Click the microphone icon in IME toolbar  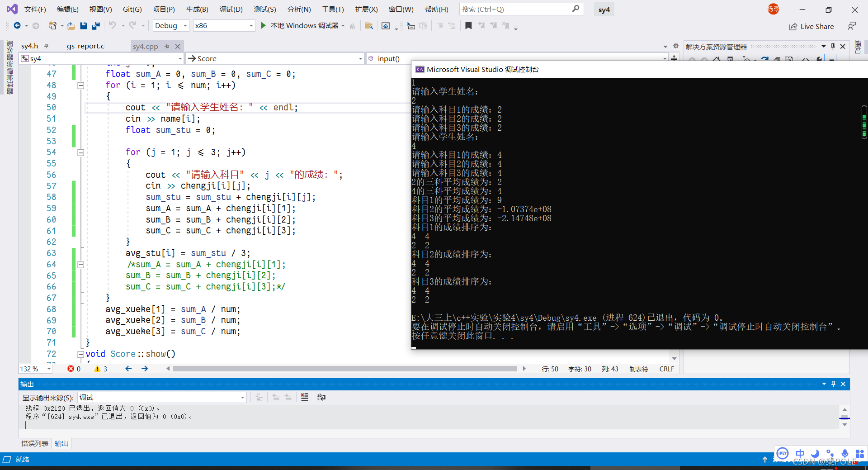click(x=844, y=453)
